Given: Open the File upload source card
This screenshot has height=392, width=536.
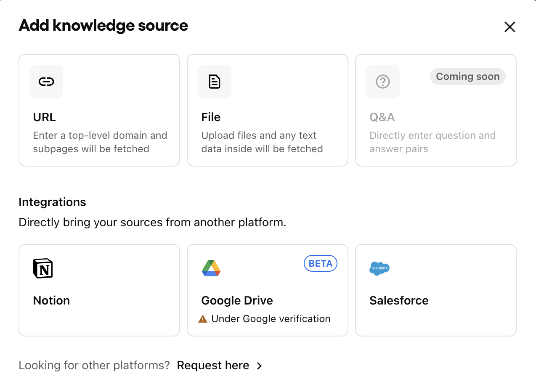Looking at the screenshot, I should (x=267, y=110).
